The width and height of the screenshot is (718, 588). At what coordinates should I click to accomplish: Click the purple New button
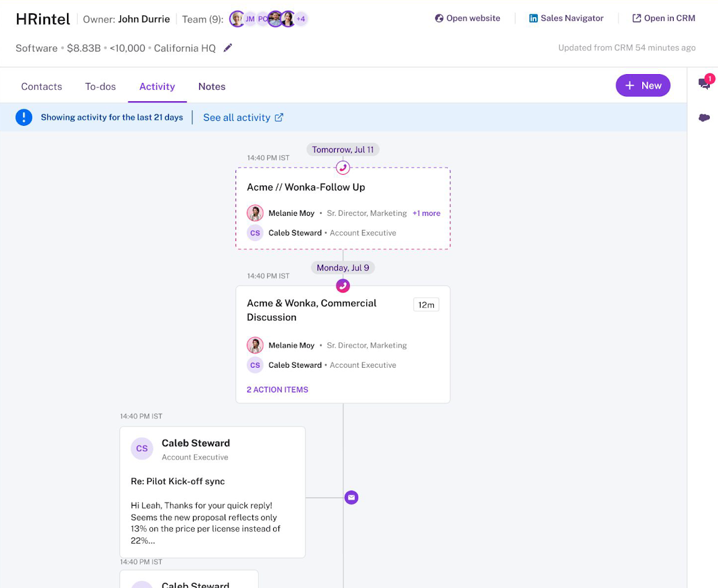coord(643,85)
